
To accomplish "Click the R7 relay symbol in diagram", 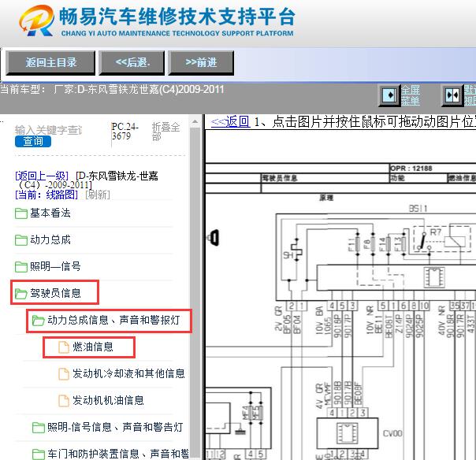I will (441, 239).
